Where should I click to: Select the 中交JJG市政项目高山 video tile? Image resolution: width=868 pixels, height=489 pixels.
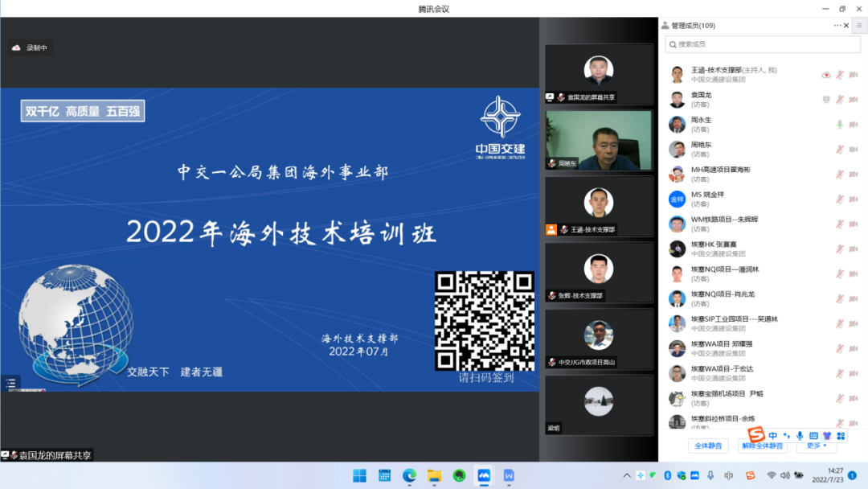pos(599,339)
